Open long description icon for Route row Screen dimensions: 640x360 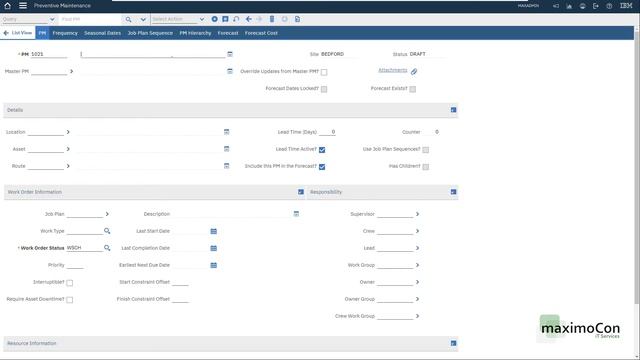click(227, 166)
